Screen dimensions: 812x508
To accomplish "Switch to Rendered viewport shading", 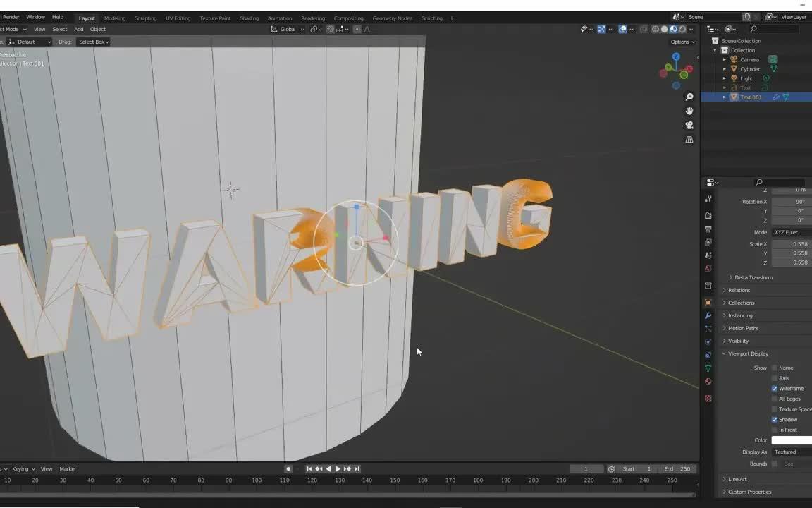I will [x=682, y=29].
